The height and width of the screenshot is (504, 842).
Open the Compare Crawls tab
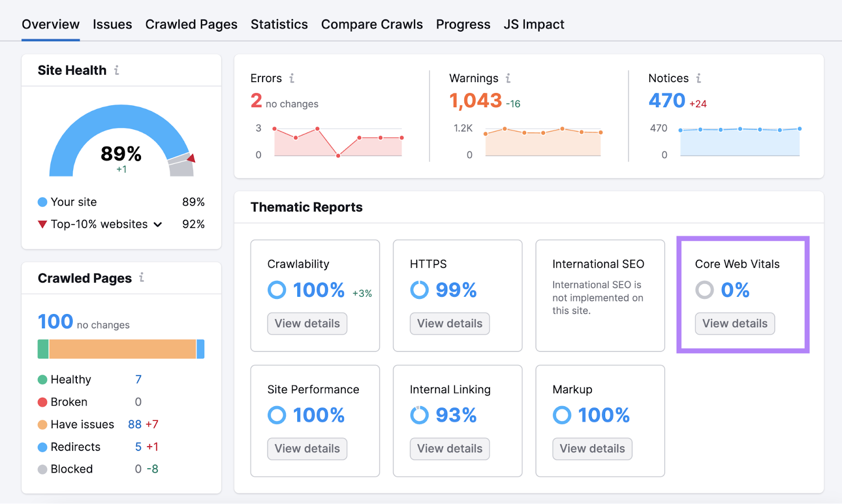pyautogui.click(x=372, y=24)
